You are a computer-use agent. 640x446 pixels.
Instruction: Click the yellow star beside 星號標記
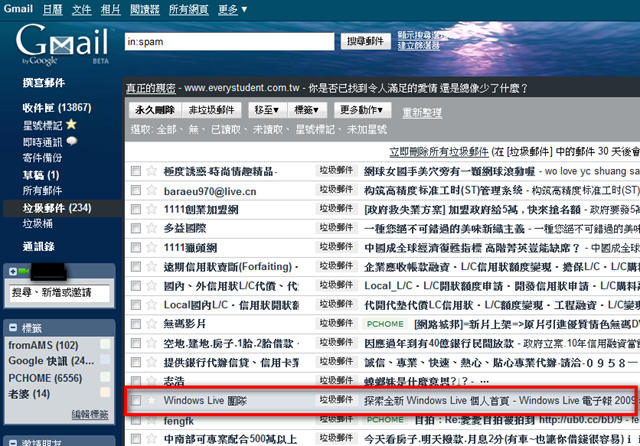point(71,124)
